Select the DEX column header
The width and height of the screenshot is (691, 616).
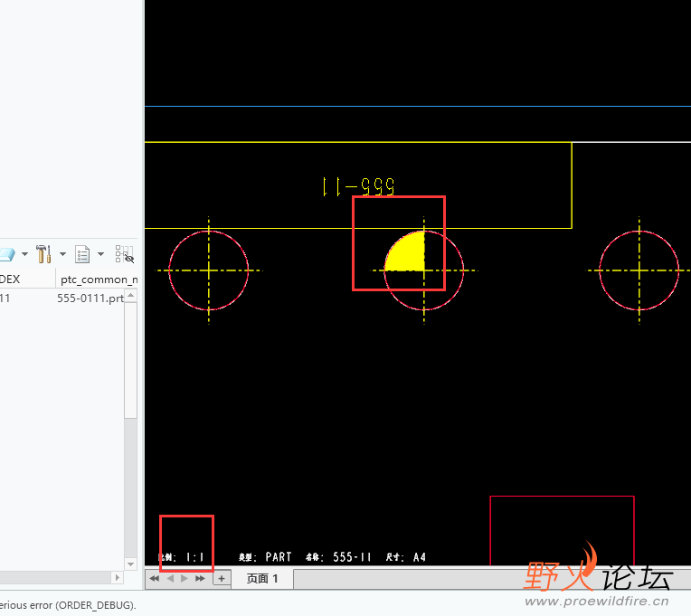pos(27,280)
